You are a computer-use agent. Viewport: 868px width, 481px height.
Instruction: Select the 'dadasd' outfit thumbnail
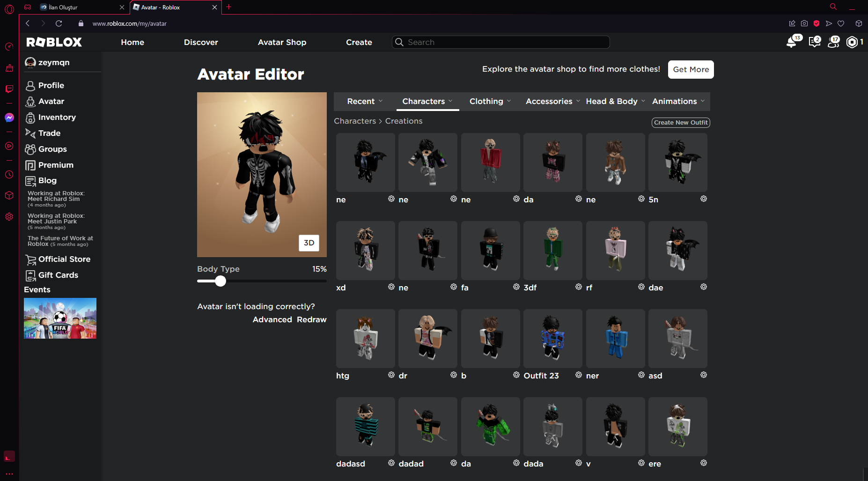(365, 427)
